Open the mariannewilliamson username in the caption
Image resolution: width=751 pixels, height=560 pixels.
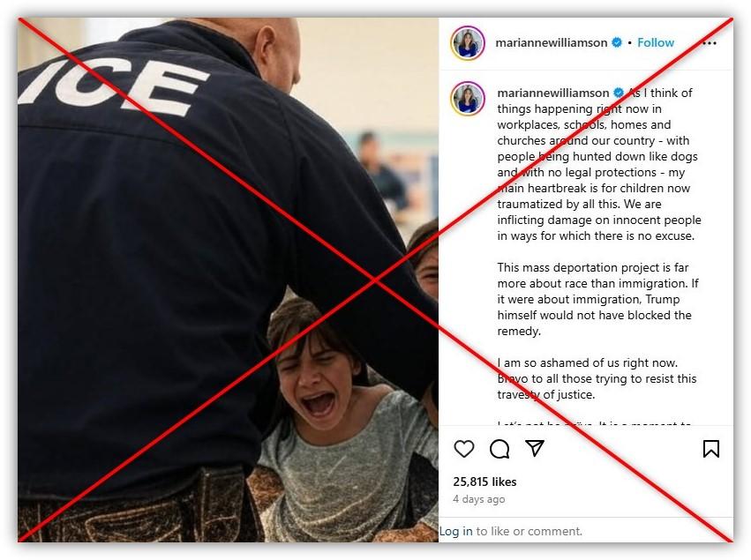coord(553,93)
